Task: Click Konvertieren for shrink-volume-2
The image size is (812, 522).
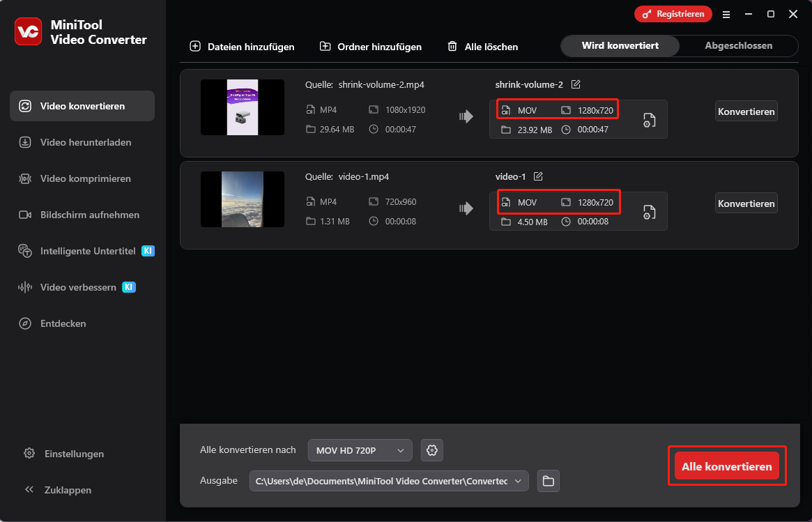Action: (746, 112)
